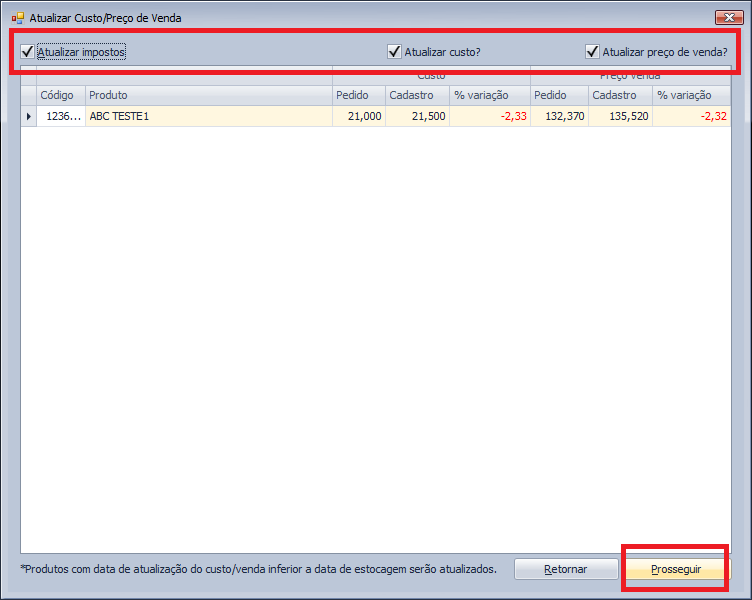The height and width of the screenshot is (600, 752).
Task: Click the window icon in title bar
Action: [17, 18]
